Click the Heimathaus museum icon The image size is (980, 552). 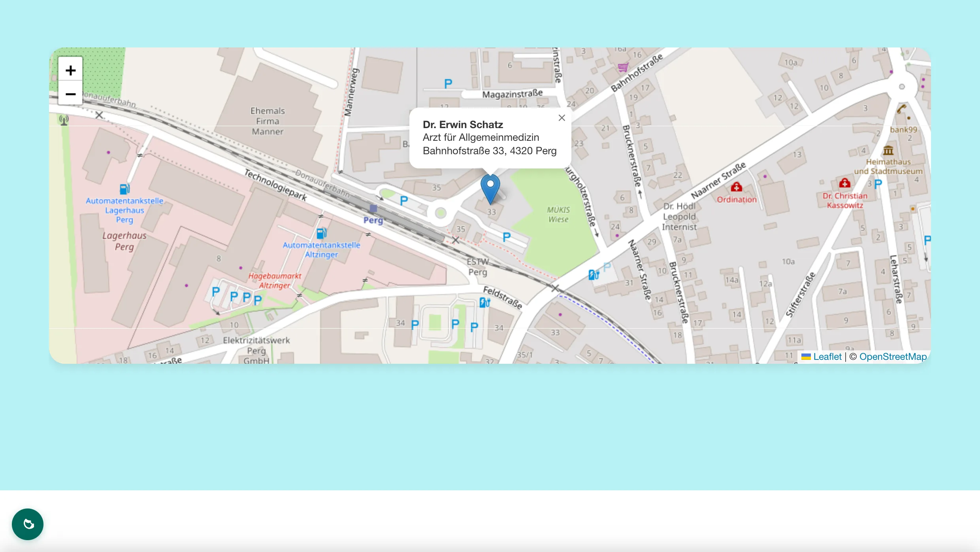coord(888,150)
